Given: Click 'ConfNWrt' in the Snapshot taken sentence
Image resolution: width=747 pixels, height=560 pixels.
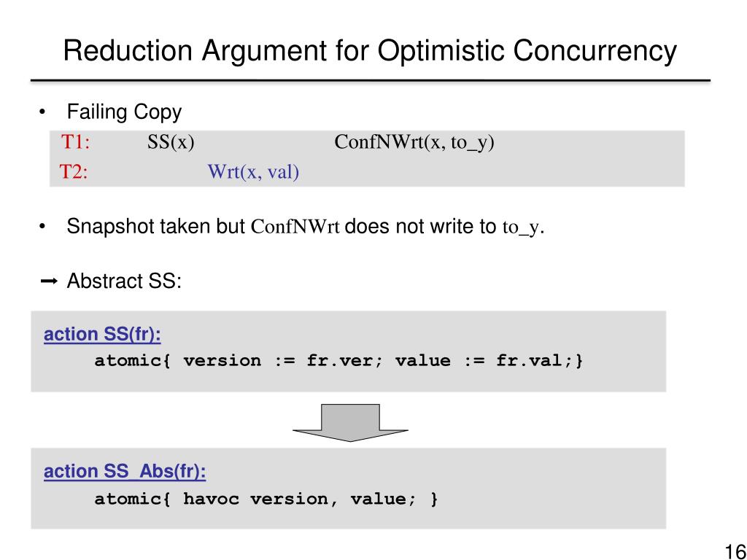Looking at the screenshot, I should [x=295, y=227].
